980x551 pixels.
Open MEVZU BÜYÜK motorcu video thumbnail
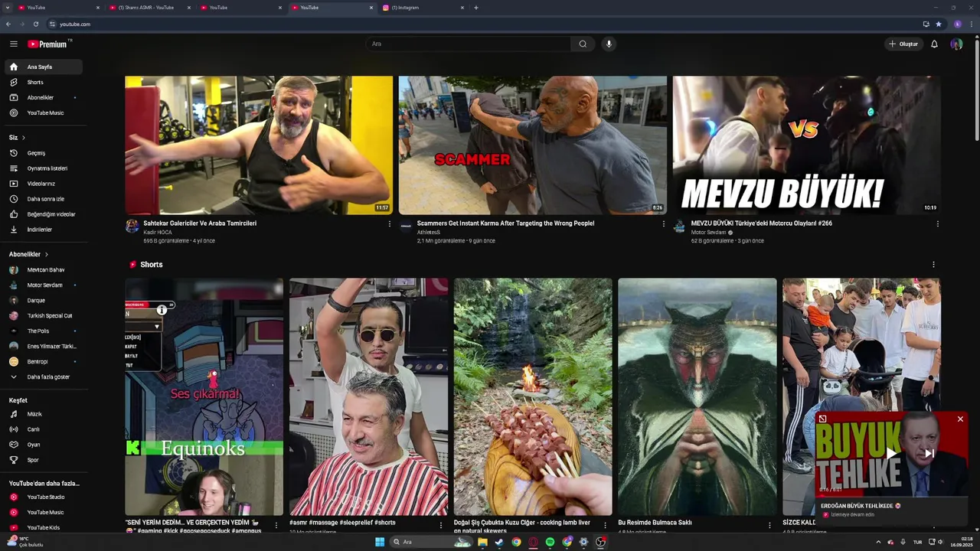807,145
